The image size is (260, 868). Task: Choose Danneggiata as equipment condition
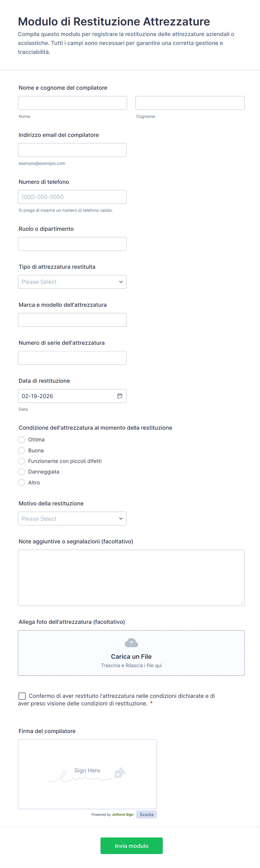[22, 472]
